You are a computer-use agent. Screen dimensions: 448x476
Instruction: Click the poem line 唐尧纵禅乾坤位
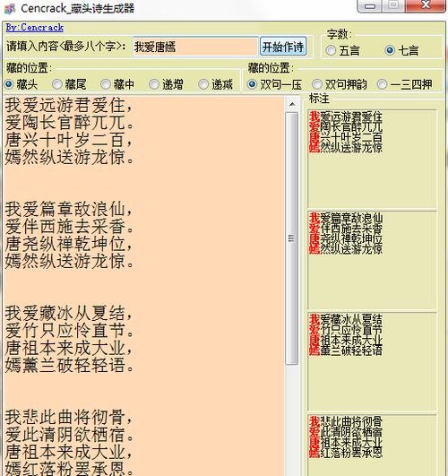69,244
